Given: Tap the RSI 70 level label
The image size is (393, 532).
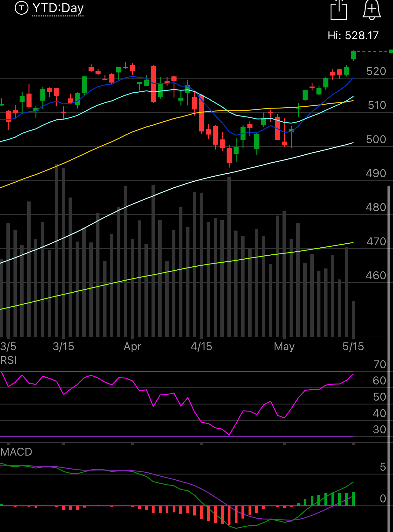Looking at the screenshot, I should point(380,364).
